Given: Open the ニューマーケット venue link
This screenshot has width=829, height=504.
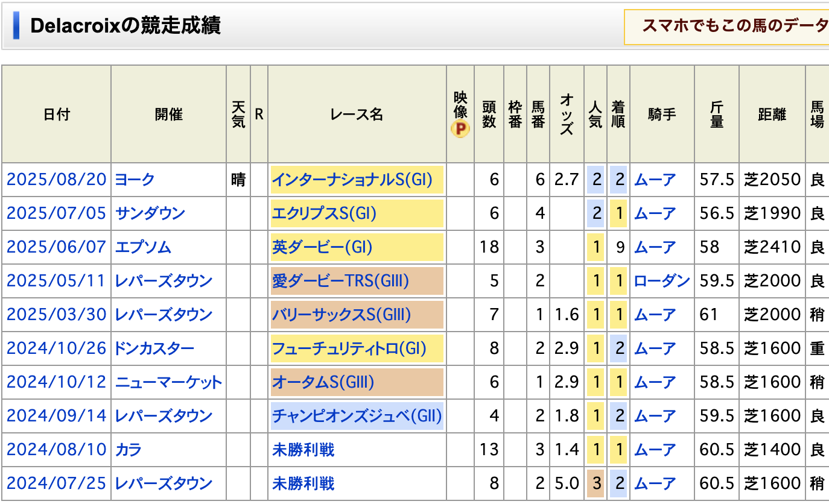Looking at the screenshot, I should point(168,382).
